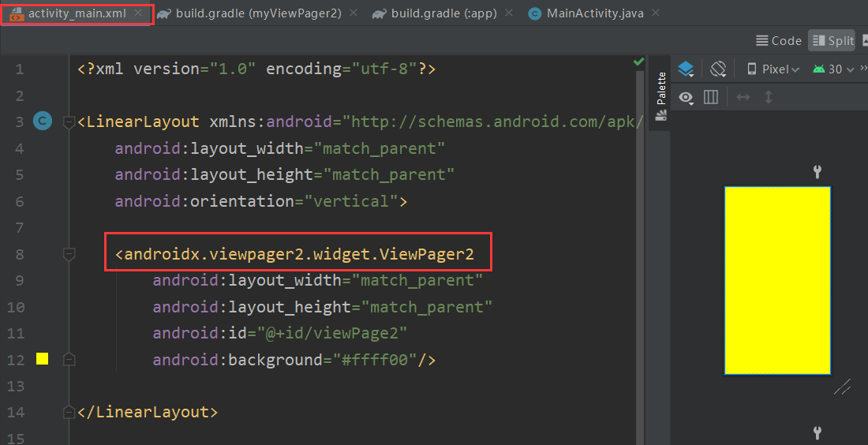This screenshot has height=445, width=868.
Task: Open the build.gradle (:app) tab
Action: (444, 13)
